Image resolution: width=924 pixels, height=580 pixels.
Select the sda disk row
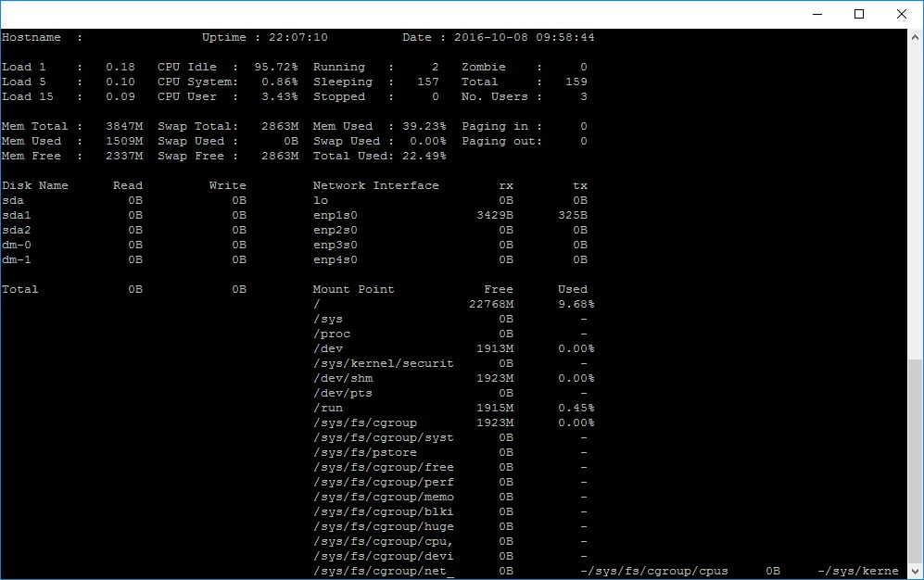(x=124, y=201)
